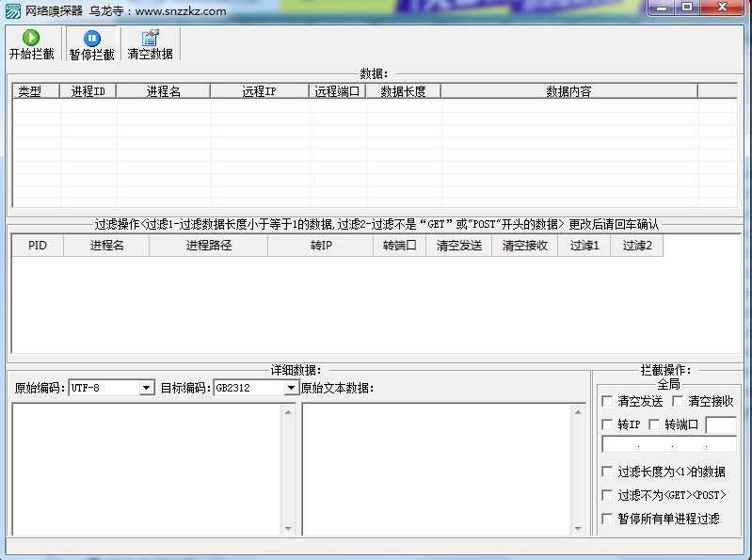Image resolution: width=752 pixels, height=560 pixels.
Task: Click the 进程名 header in data table
Action: coord(163,91)
